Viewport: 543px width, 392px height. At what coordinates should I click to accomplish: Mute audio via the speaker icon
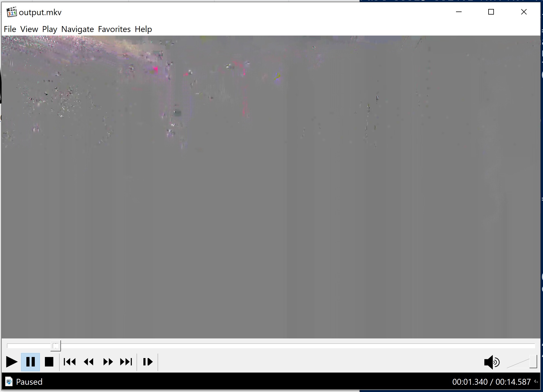coord(491,362)
